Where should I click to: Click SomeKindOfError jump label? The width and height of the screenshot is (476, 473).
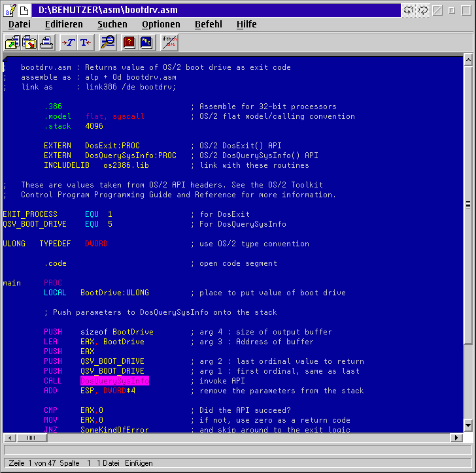tap(115, 429)
